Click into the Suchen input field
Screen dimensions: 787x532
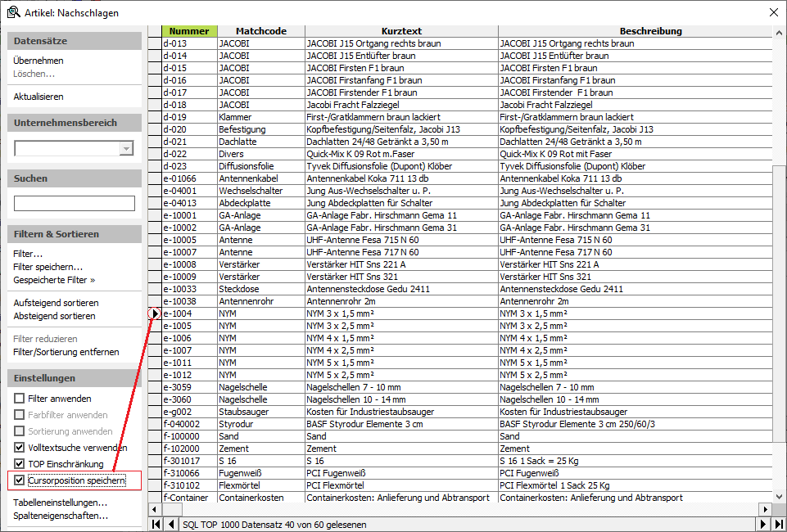coord(75,203)
